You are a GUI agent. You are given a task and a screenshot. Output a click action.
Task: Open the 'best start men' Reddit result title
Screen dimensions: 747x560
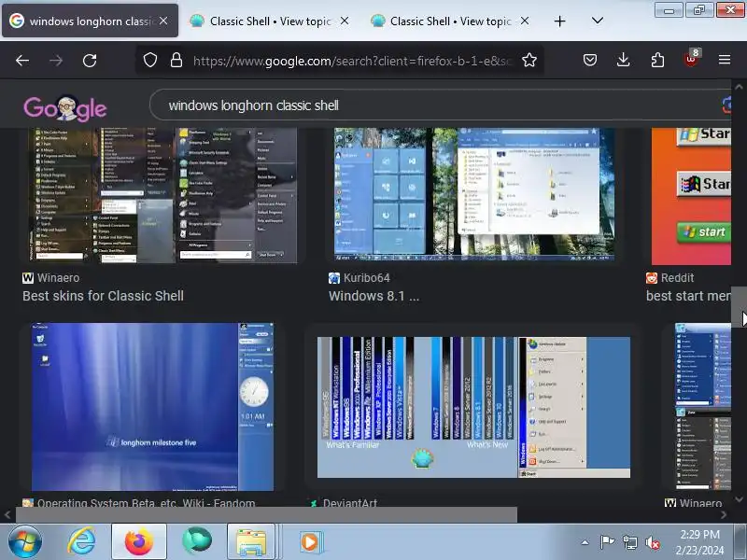[x=688, y=296]
